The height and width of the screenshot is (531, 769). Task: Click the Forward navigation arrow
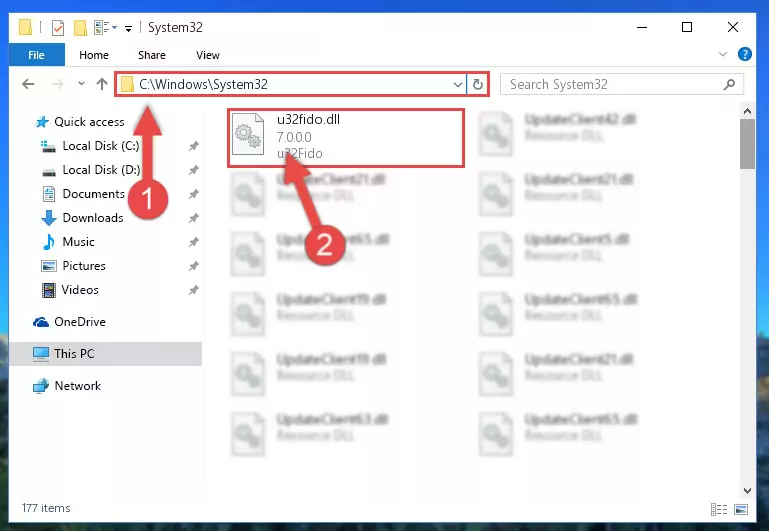tap(58, 84)
